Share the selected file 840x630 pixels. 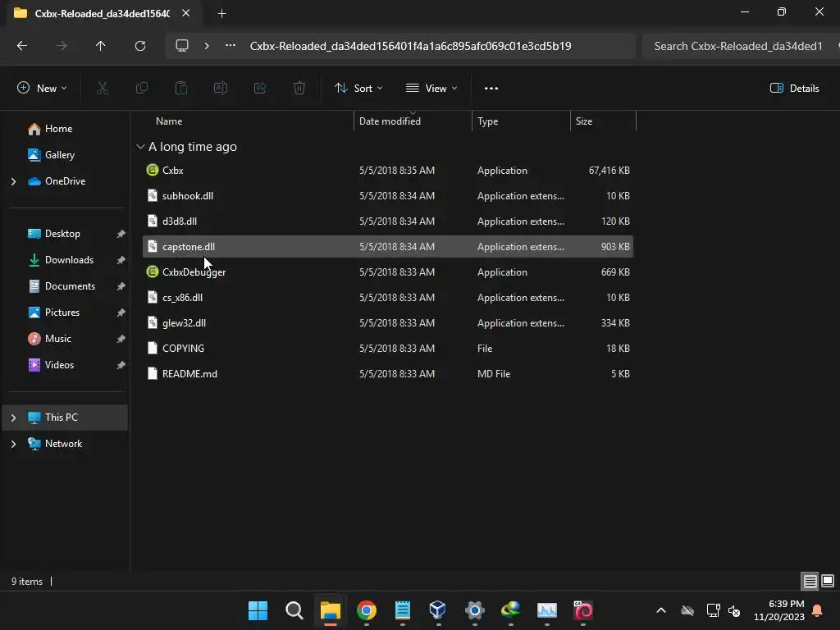click(260, 89)
